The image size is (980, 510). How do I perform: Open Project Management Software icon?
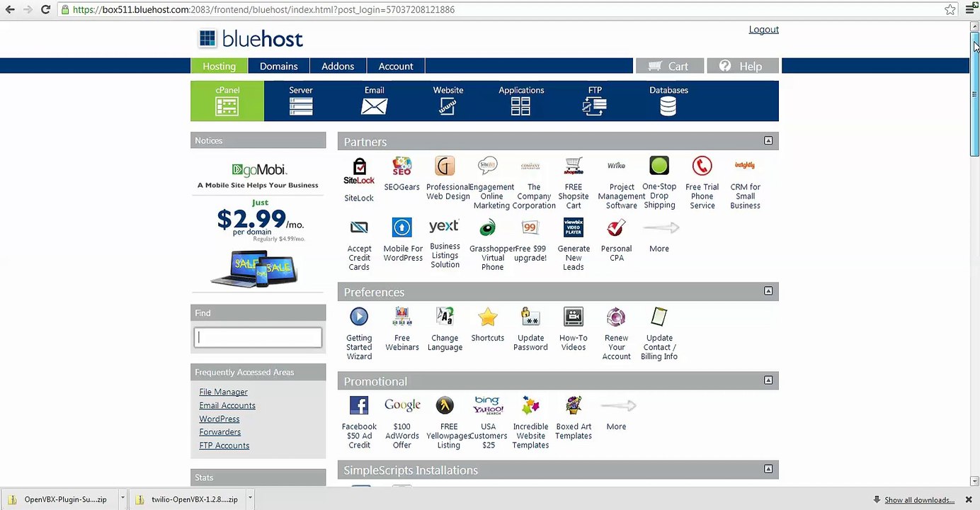point(616,166)
